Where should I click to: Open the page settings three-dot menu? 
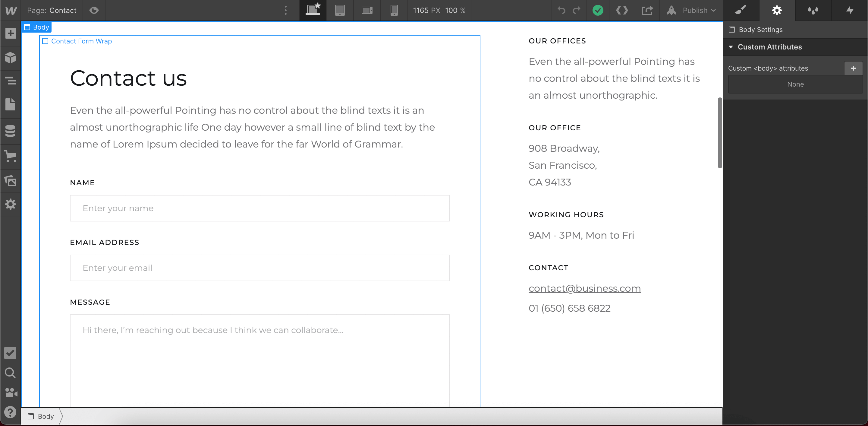285,11
